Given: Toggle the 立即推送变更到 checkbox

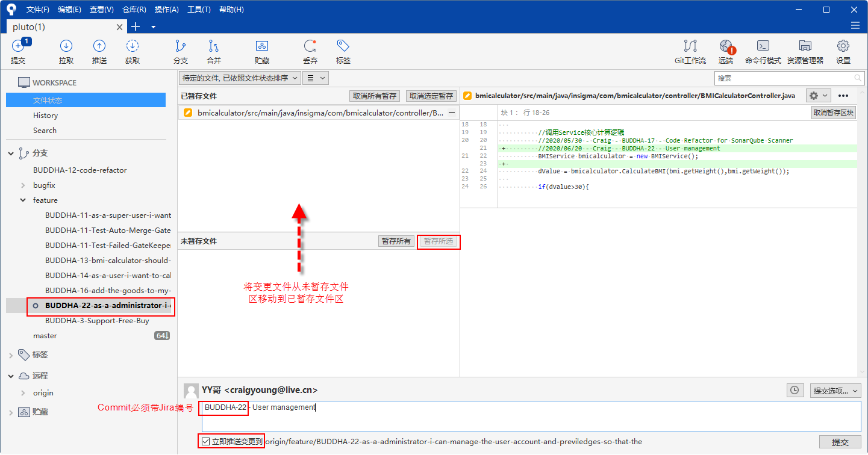Looking at the screenshot, I should tap(206, 442).
